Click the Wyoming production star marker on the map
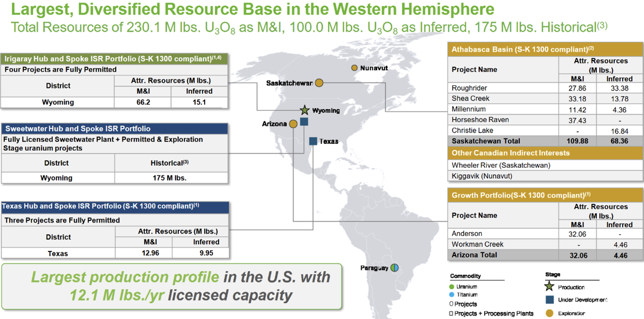This screenshot has height=319, width=644. (x=305, y=110)
